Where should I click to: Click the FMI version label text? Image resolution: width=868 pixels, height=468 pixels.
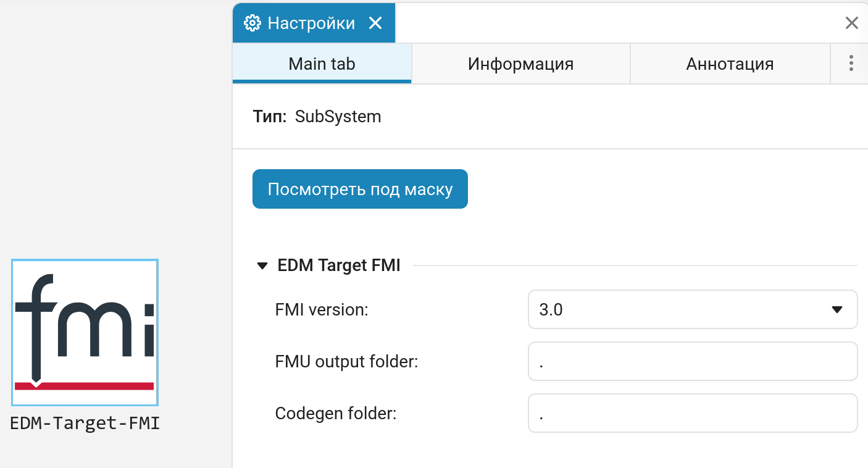(322, 309)
